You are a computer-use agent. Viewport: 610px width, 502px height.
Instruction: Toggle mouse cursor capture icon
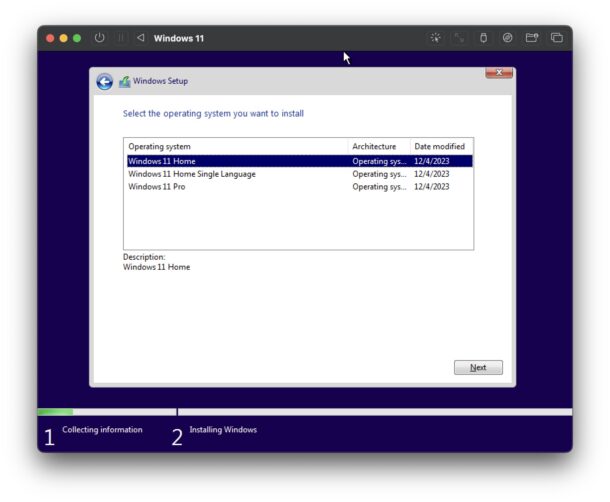point(435,38)
